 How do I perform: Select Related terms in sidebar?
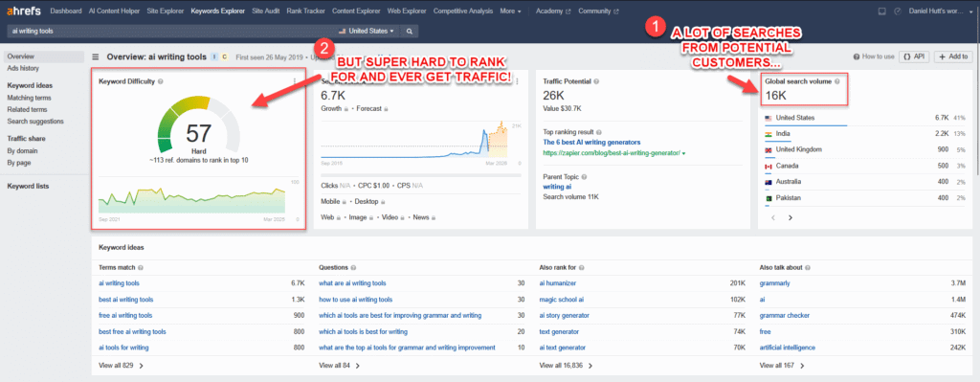(x=27, y=109)
